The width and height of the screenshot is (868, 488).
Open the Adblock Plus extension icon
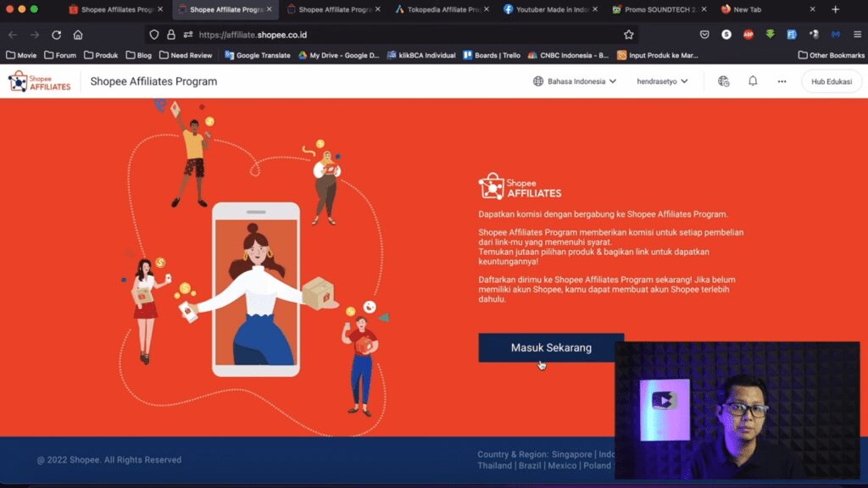[748, 35]
